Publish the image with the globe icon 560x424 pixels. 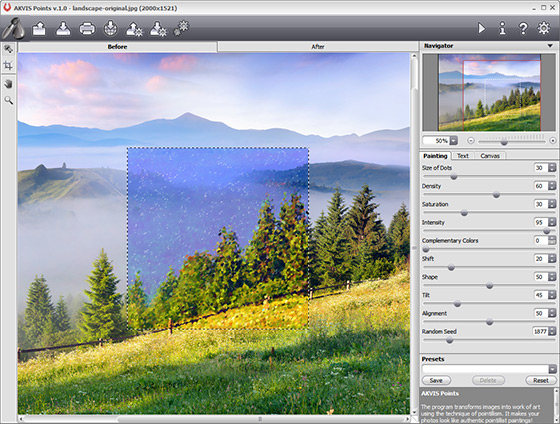(110, 28)
